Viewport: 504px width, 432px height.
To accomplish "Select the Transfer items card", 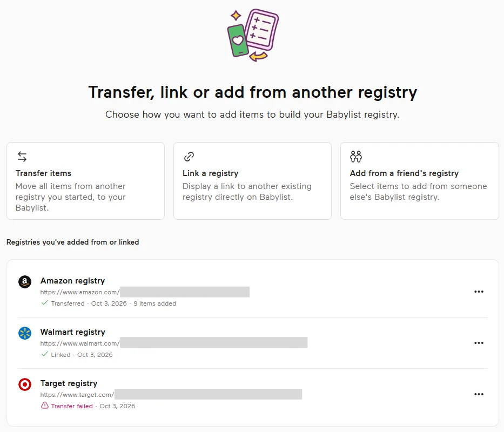I will click(85, 181).
